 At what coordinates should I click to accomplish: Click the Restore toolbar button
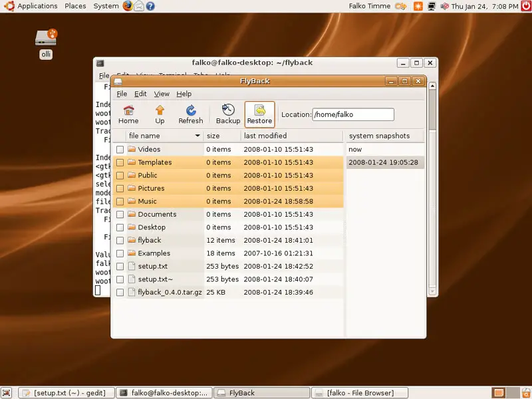259,114
